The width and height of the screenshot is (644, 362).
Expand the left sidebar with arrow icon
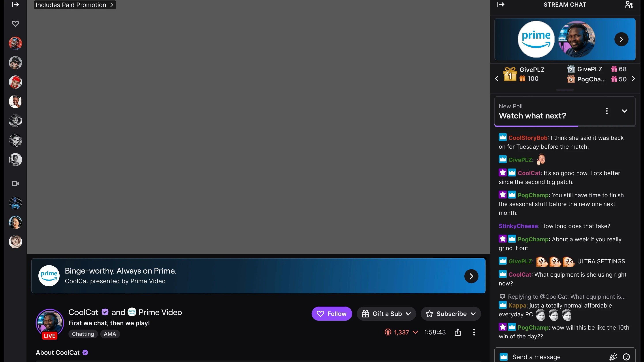click(15, 4)
